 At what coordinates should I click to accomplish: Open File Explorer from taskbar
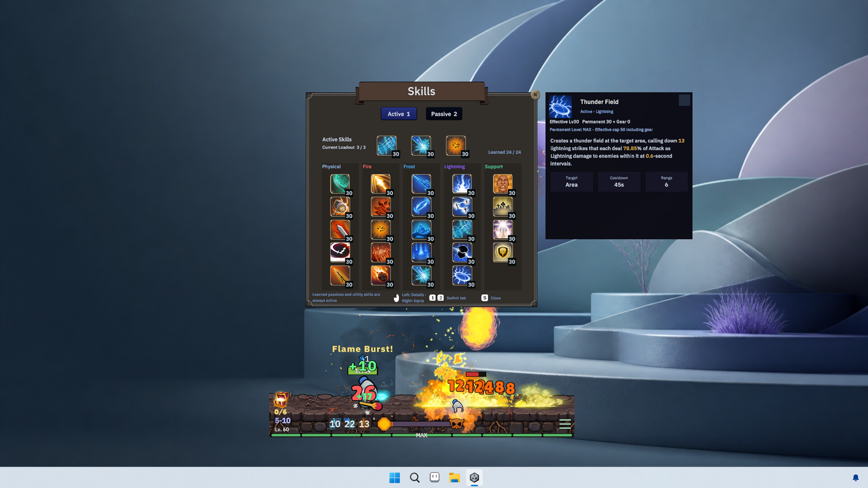pos(454,478)
